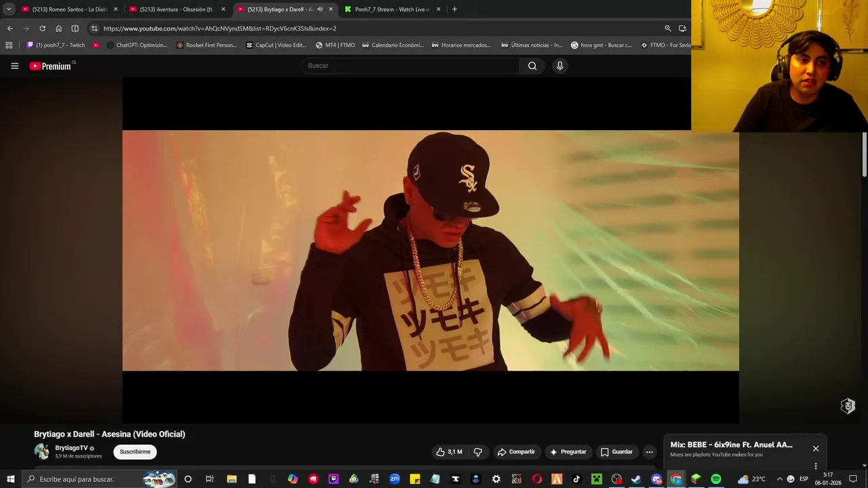The width and height of the screenshot is (868, 488).
Task: Toggle the split view sidebar icon
Action: click(x=75, y=28)
